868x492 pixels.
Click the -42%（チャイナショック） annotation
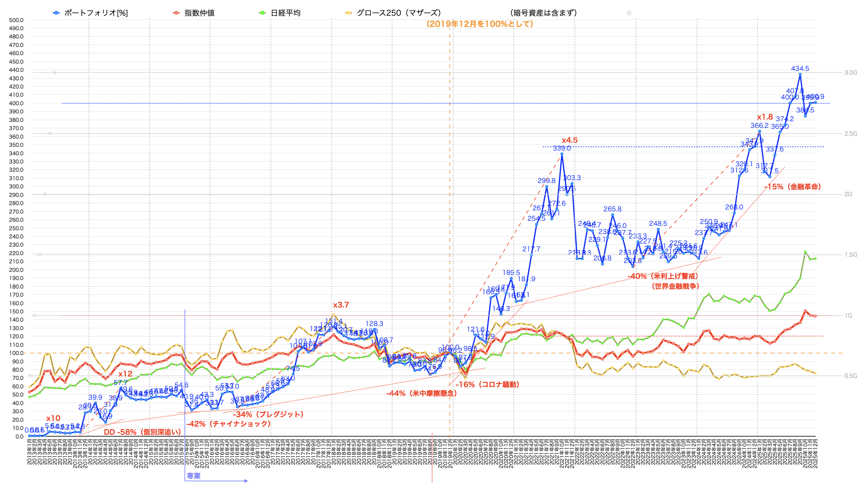tap(228, 424)
